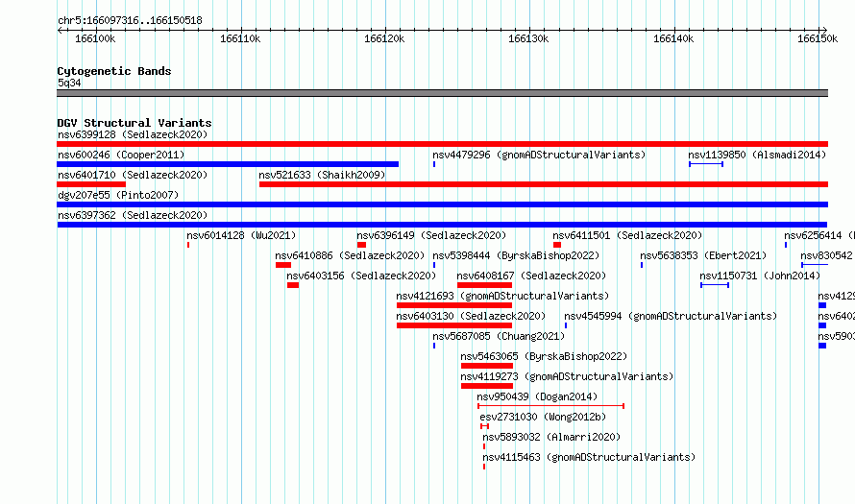The image size is (855, 504).
Task: Click nsv6396149 (Sedlazeck2020) label
Action: tap(431, 235)
